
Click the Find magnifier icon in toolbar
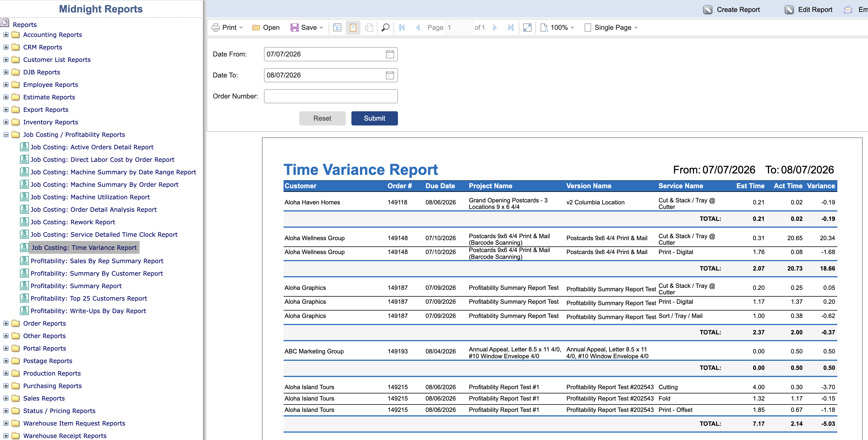(x=385, y=28)
